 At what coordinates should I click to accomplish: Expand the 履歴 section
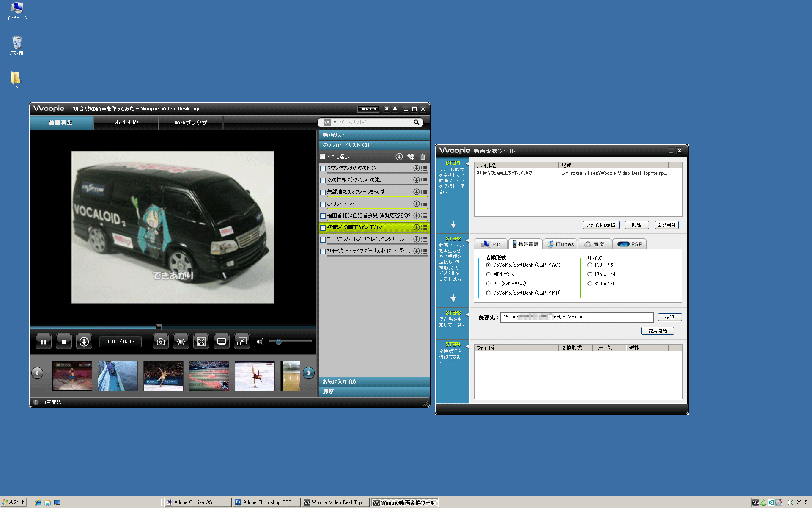tap(374, 392)
